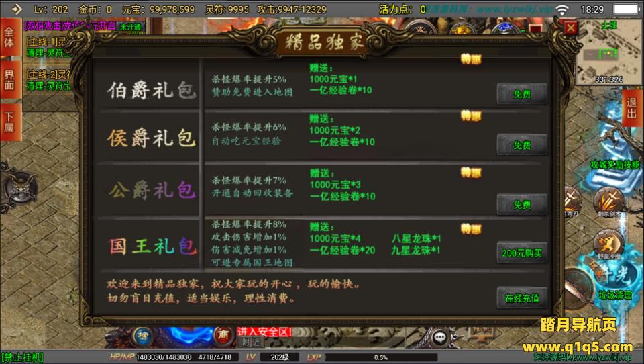Switch to the 界面 side tab
Viewport: 644px width, 364px height.
click(10, 80)
